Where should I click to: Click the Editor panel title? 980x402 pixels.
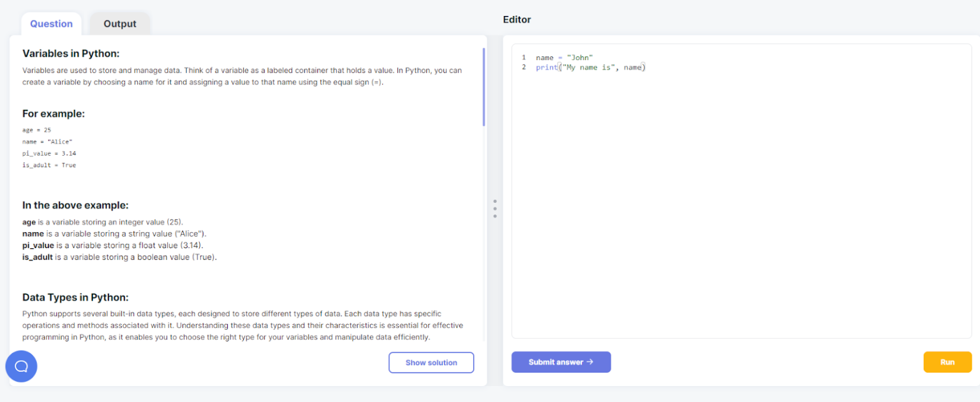[x=517, y=20]
